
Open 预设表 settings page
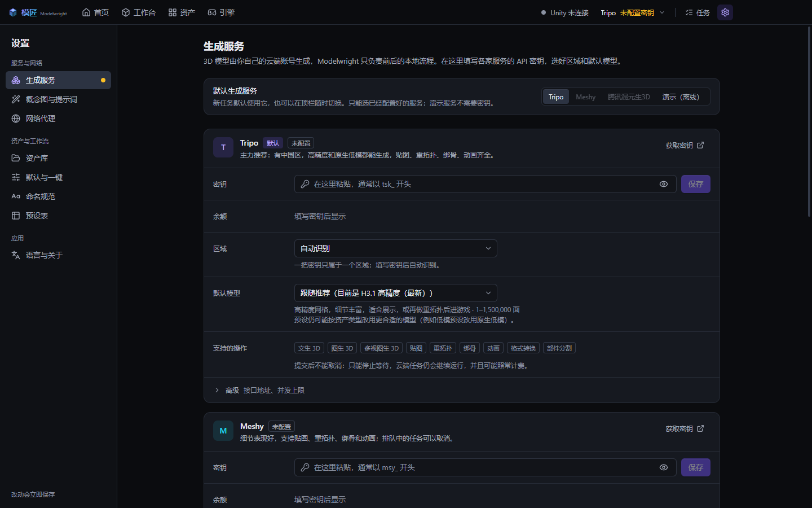coord(58,216)
